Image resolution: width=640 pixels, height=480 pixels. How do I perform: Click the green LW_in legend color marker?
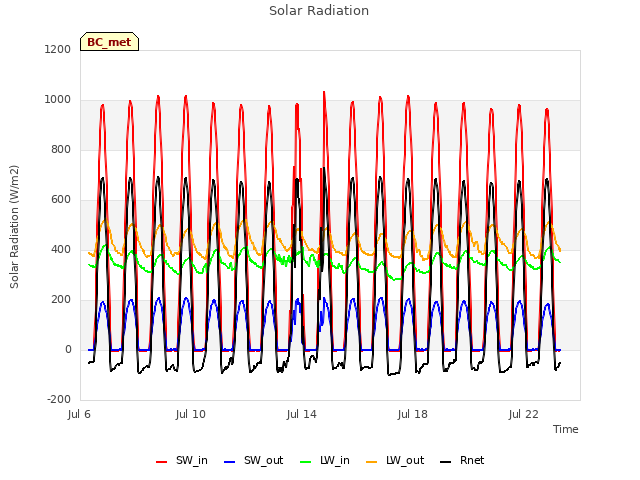[x=306, y=462]
